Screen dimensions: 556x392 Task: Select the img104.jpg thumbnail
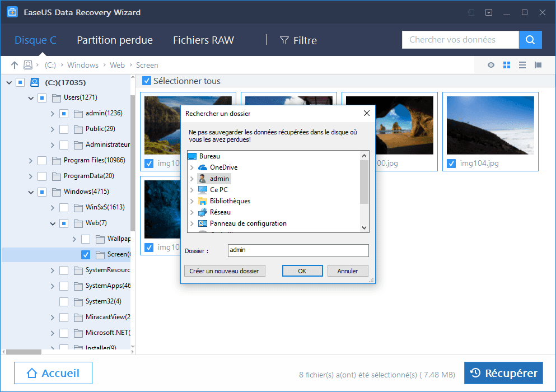tap(490, 125)
